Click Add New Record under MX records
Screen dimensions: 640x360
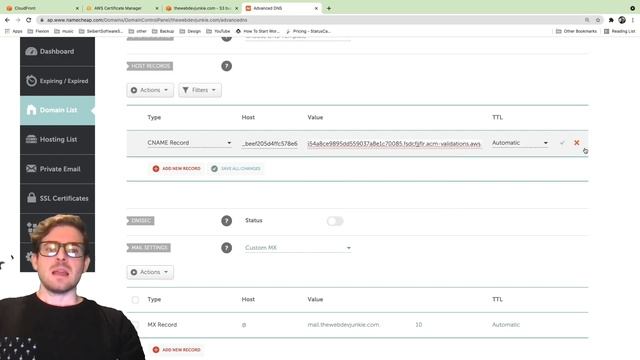(x=177, y=350)
